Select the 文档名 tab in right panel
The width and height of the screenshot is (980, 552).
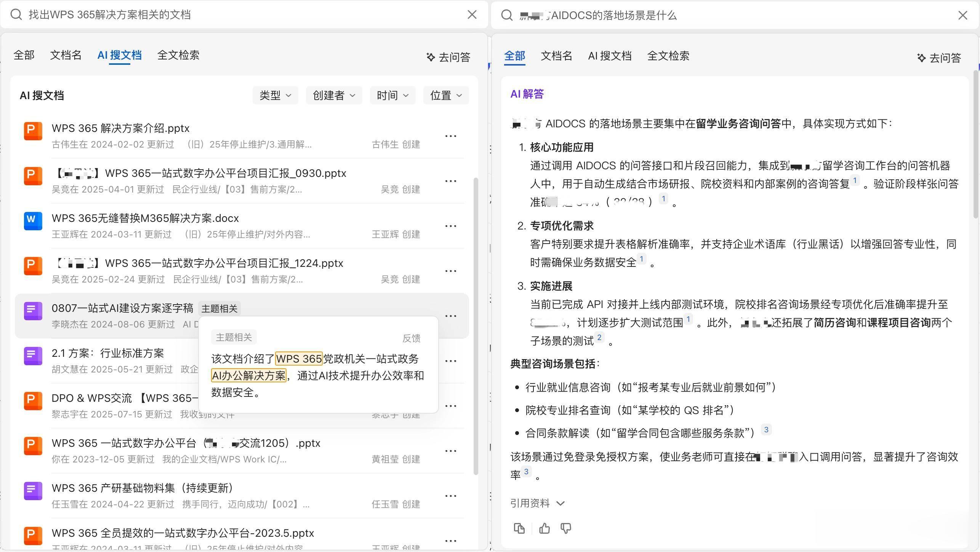(556, 56)
